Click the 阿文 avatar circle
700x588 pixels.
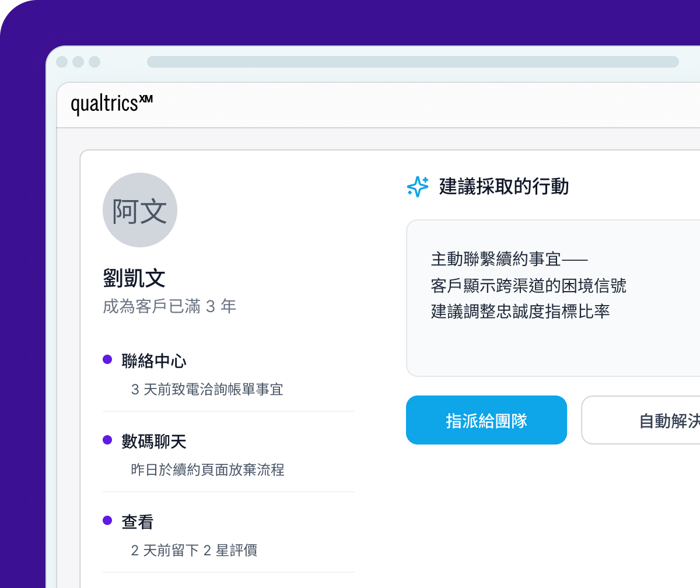[x=140, y=210]
